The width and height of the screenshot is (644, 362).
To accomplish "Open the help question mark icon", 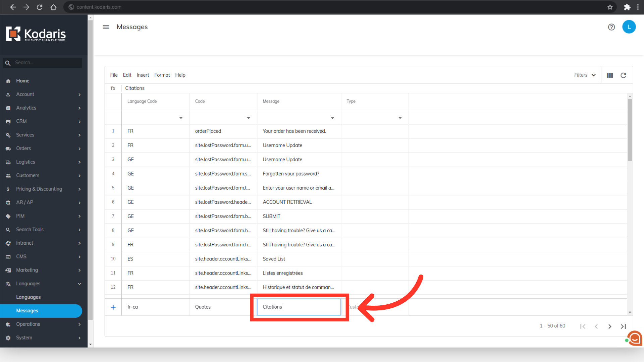I will point(611,27).
